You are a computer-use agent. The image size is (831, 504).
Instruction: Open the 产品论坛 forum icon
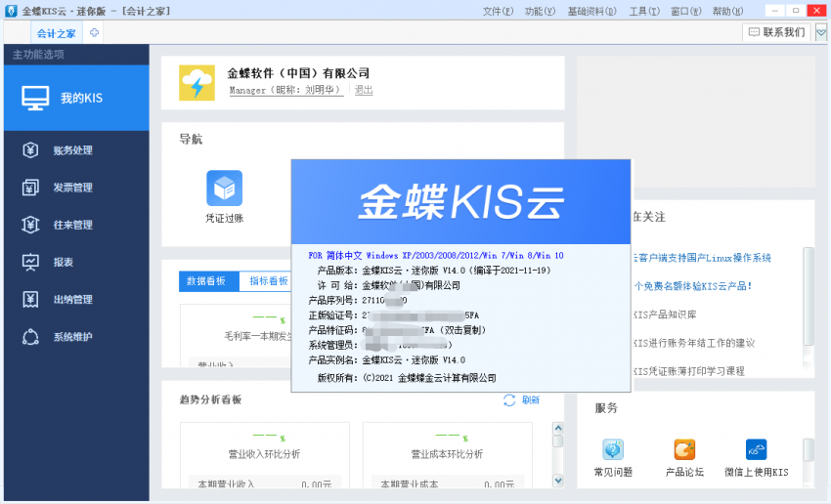[x=684, y=450]
